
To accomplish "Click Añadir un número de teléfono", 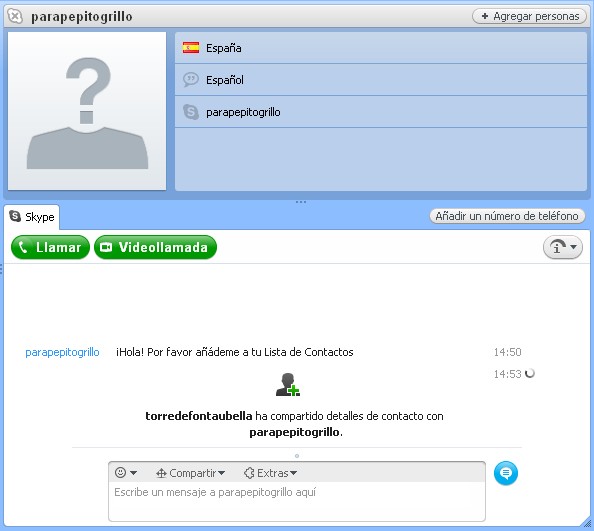I will [507, 216].
